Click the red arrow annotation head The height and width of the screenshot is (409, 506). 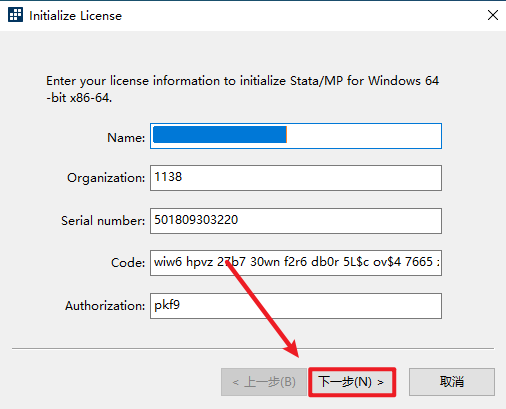tap(291, 349)
